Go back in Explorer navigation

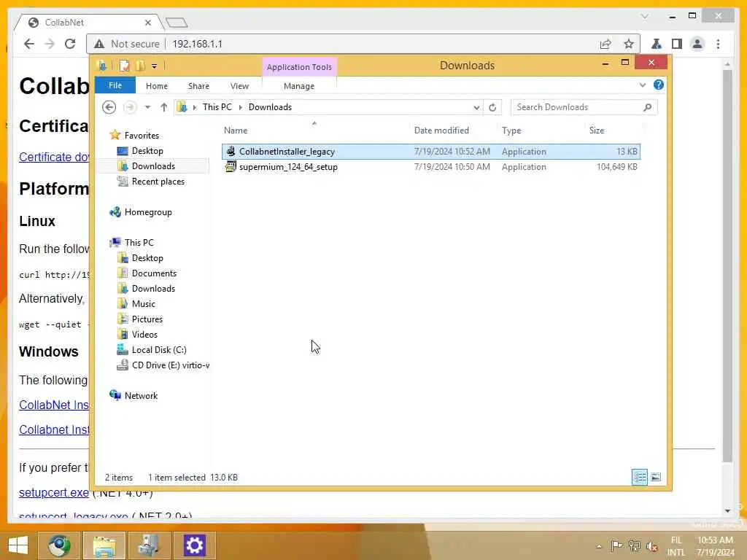point(109,107)
